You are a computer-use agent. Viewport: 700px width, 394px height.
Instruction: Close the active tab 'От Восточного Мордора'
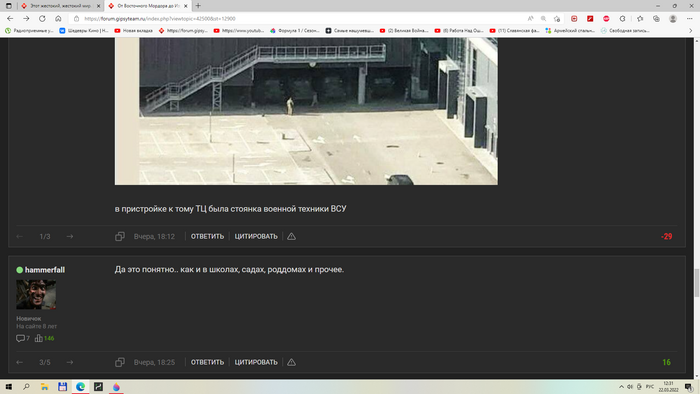186,6
